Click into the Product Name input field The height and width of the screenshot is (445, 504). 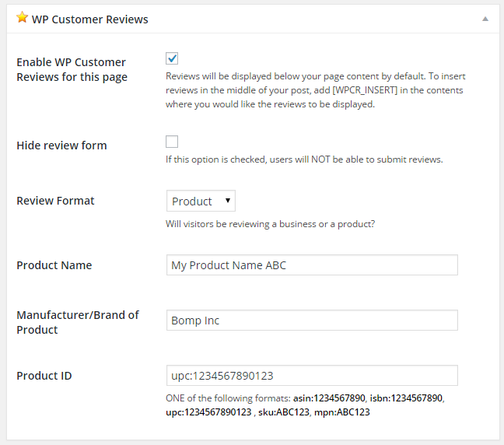tap(312, 265)
